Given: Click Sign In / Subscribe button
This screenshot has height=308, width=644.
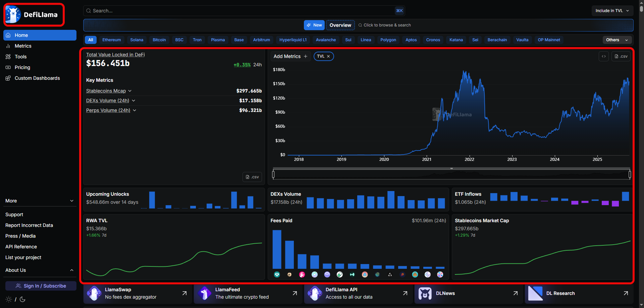Looking at the screenshot, I should (41, 286).
